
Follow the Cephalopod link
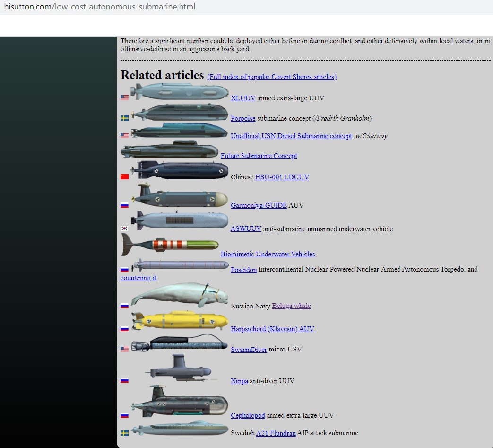tap(248, 416)
